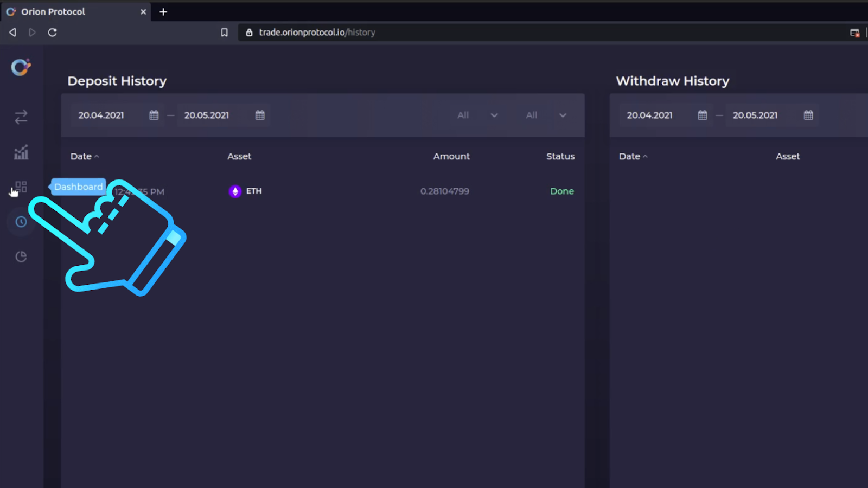Screen dimensions: 868x488
Task: Open the Dashboard grid sidebar icon
Action: (x=21, y=187)
